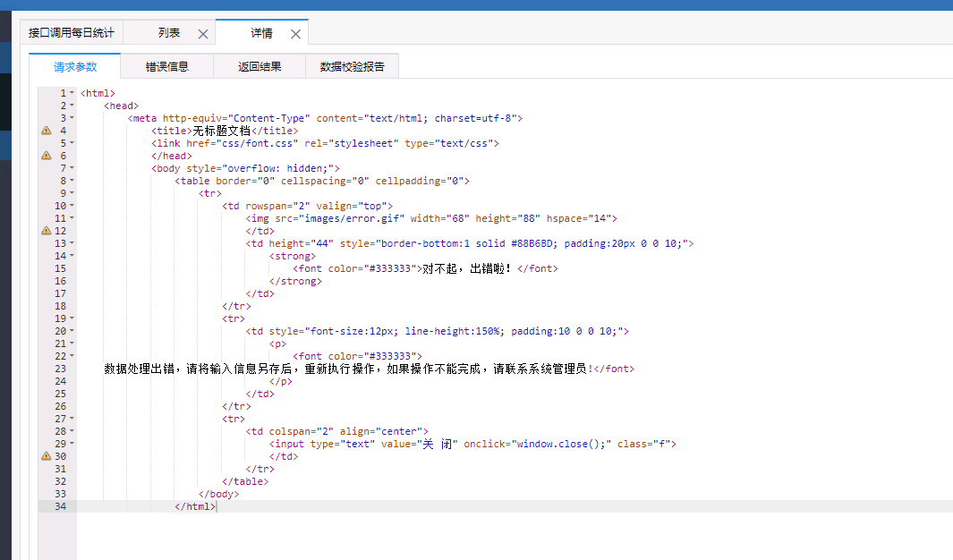Click line number 18 in gutter
This screenshot has height=560, width=953.
point(60,306)
